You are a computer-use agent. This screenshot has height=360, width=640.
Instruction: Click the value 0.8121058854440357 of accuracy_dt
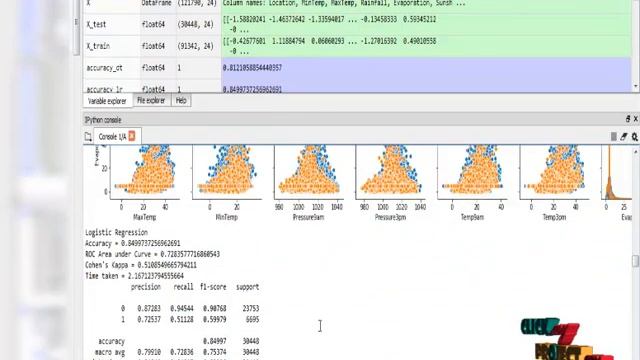[252, 68]
